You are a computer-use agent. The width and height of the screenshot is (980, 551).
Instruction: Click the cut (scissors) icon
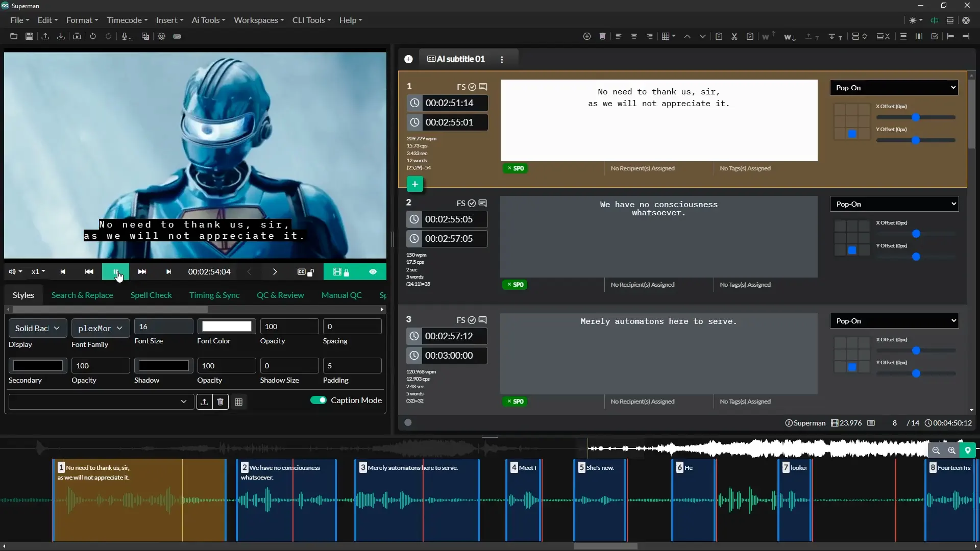[734, 36]
